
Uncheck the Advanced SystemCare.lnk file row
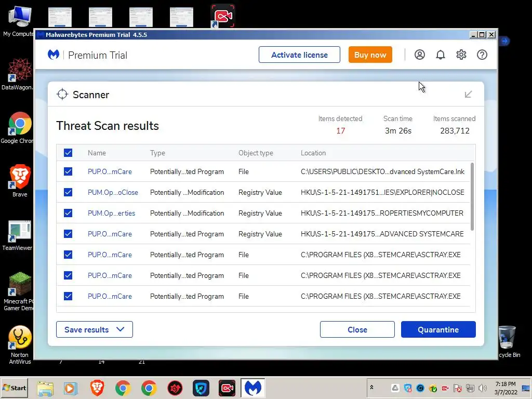coord(68,171)
